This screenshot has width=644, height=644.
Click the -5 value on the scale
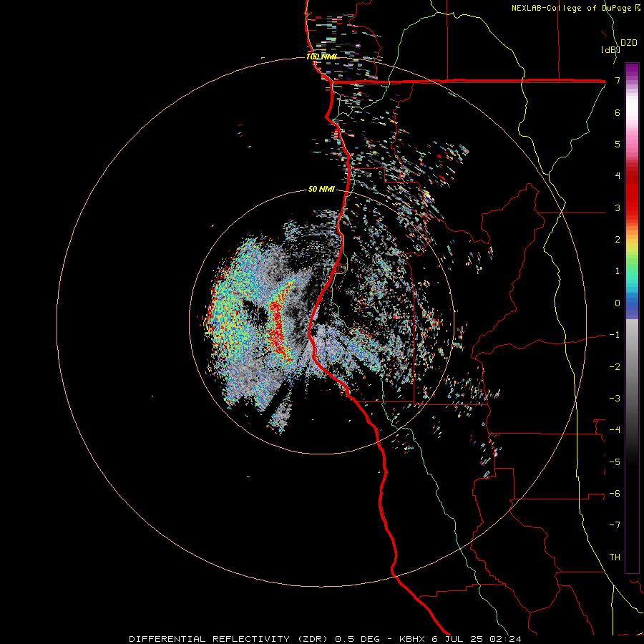(615, 462)
